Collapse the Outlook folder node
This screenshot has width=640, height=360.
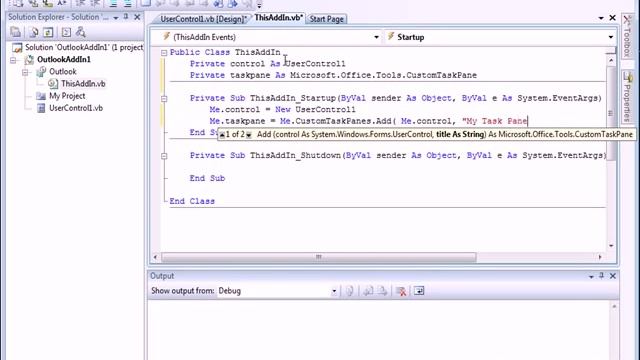[25, 72]
